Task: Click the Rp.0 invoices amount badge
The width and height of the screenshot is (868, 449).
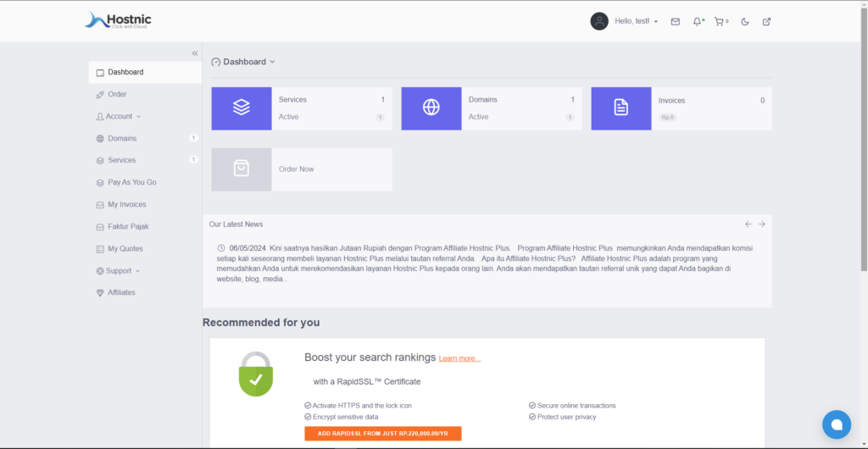Action: [x=668, y=117]
